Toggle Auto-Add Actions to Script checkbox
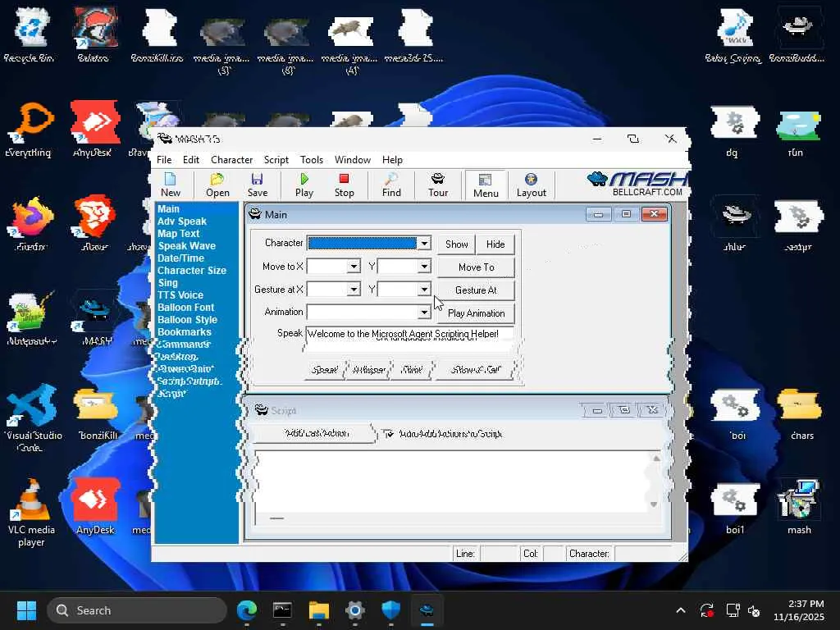Viewport: 840px width, 630px height. tap(388, 434)
